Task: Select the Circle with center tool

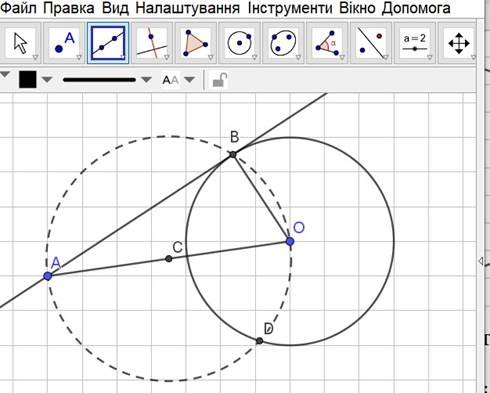Action: [239, 43]
